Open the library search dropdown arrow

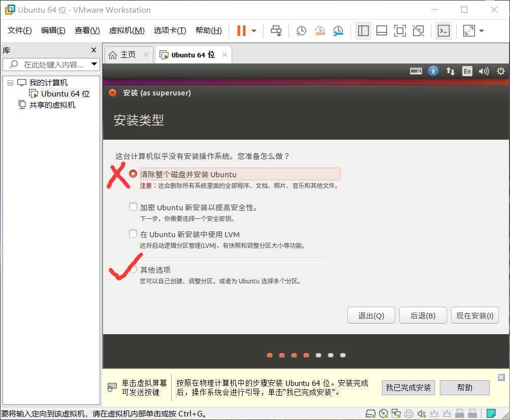pos(94,64)
